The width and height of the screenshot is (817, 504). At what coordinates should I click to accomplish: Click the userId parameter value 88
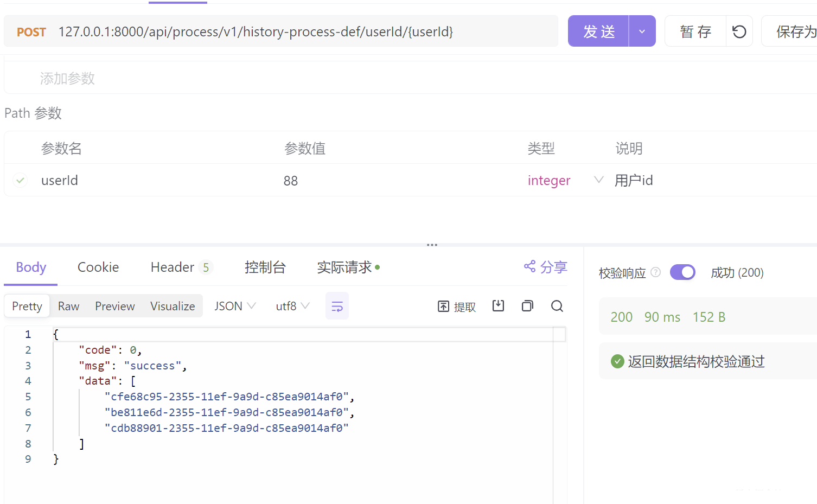click(291, 181)
